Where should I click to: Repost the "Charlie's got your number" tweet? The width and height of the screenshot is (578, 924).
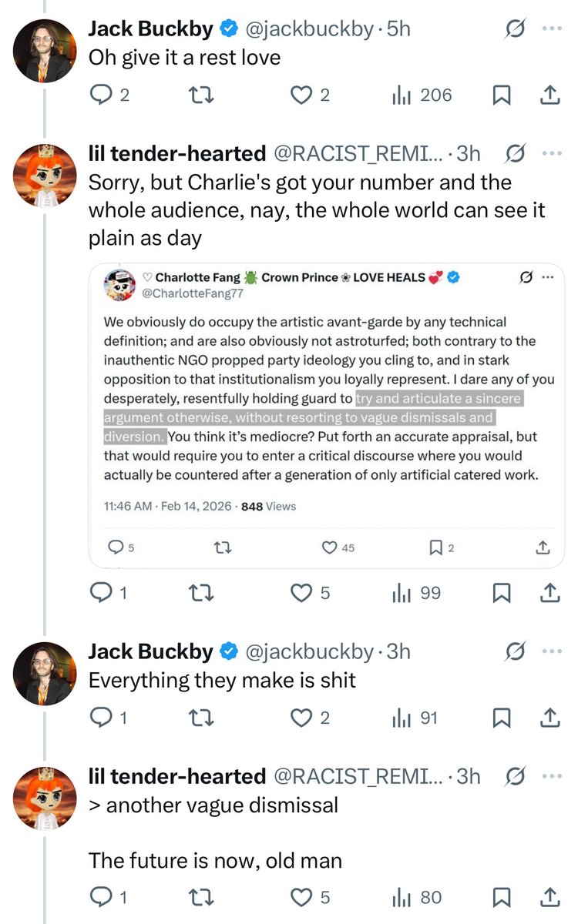202,593
